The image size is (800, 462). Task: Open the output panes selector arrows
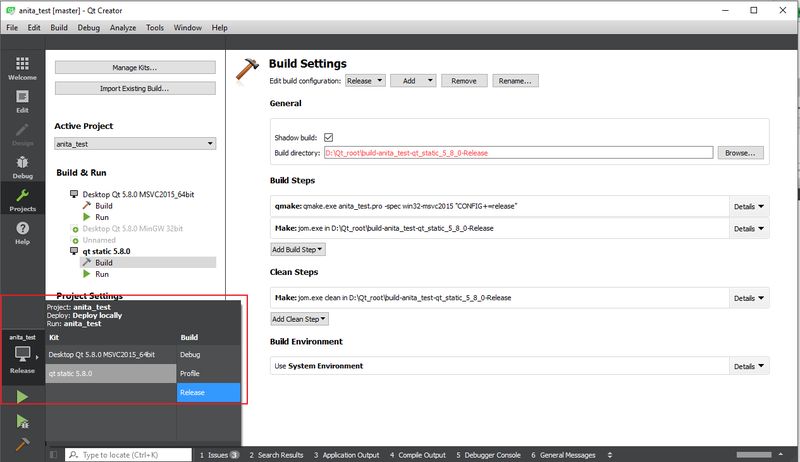click(609, 455)
